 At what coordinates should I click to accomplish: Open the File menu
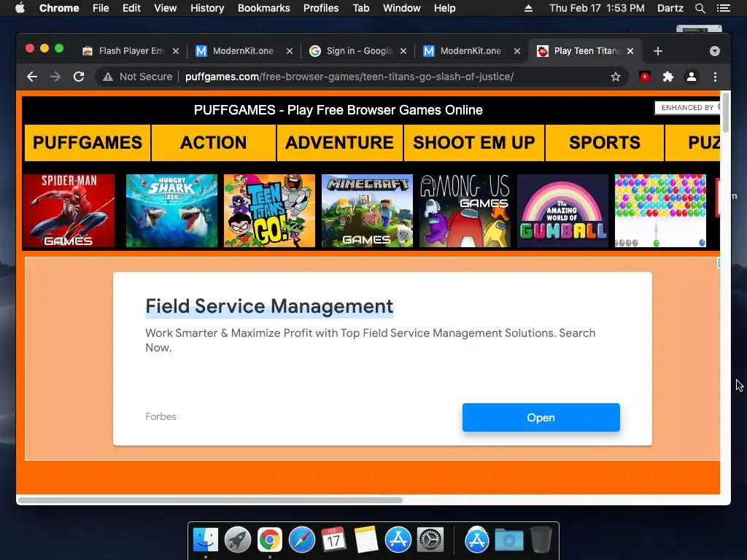pyautogui.click(x=101, y=8)
